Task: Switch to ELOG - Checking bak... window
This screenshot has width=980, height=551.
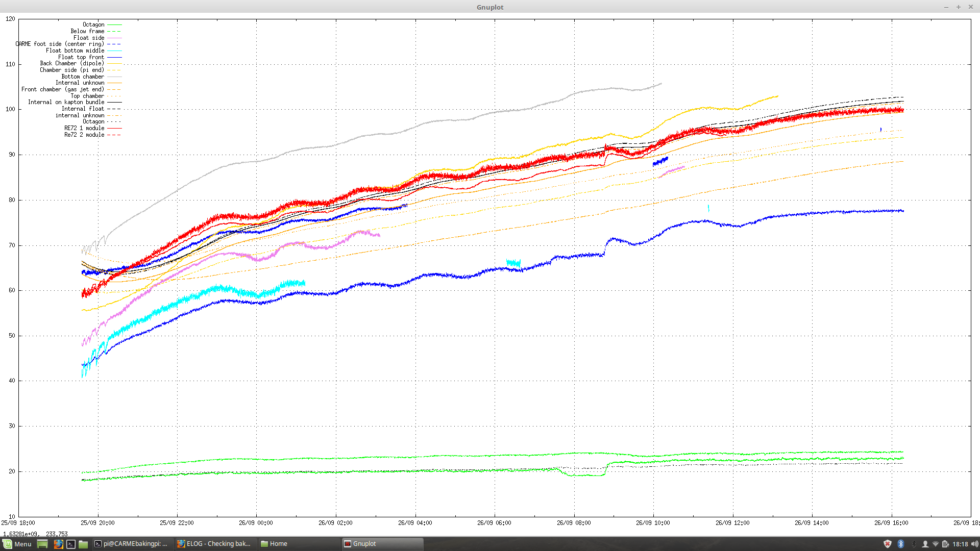Action: [x=214, y=544]
